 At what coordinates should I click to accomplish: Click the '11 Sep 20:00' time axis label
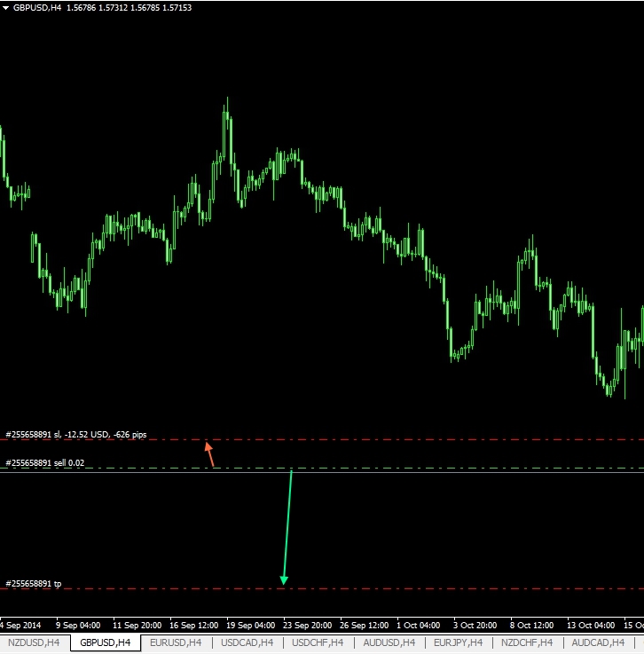pyautogui.click(x=137, y=626)
